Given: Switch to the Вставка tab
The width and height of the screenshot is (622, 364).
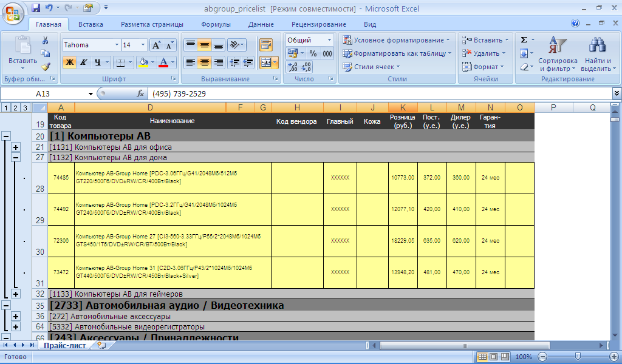Looking at the screenshot, I should (91, 24).
